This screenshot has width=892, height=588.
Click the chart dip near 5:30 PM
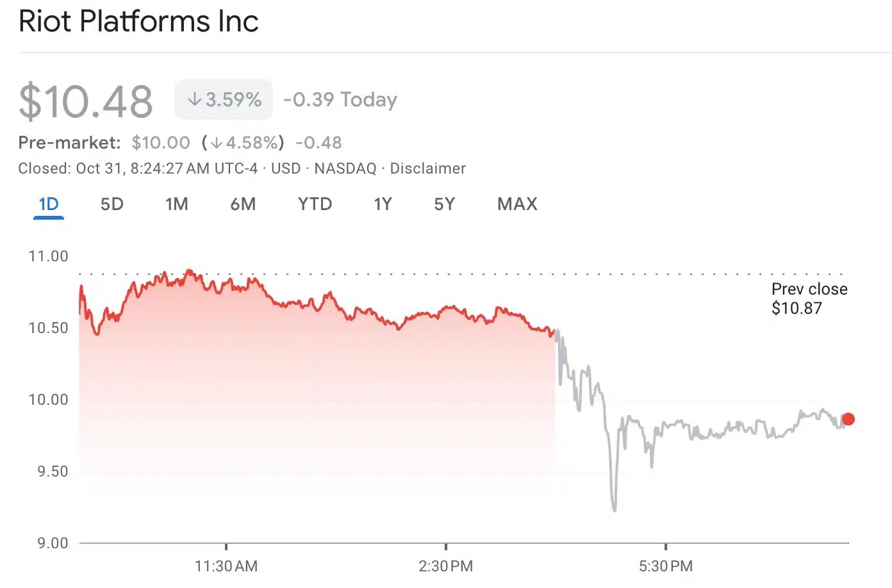pyautogui.click(x=615, y=509)
